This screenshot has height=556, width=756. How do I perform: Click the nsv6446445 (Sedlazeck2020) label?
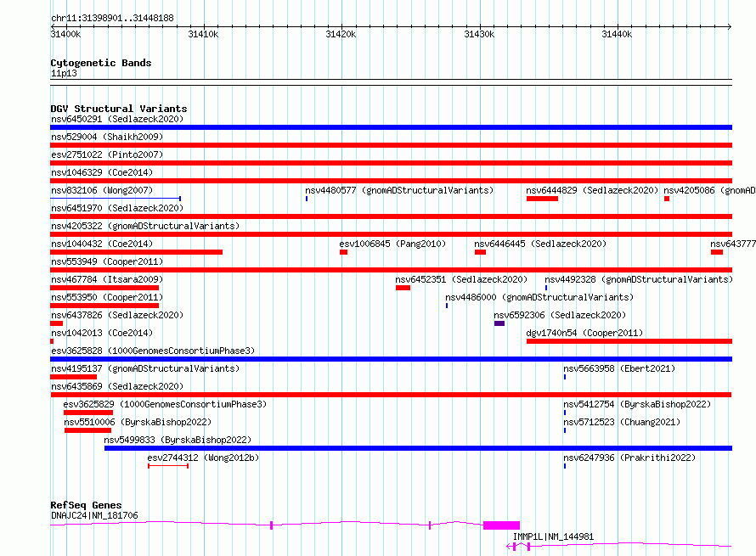540,244
